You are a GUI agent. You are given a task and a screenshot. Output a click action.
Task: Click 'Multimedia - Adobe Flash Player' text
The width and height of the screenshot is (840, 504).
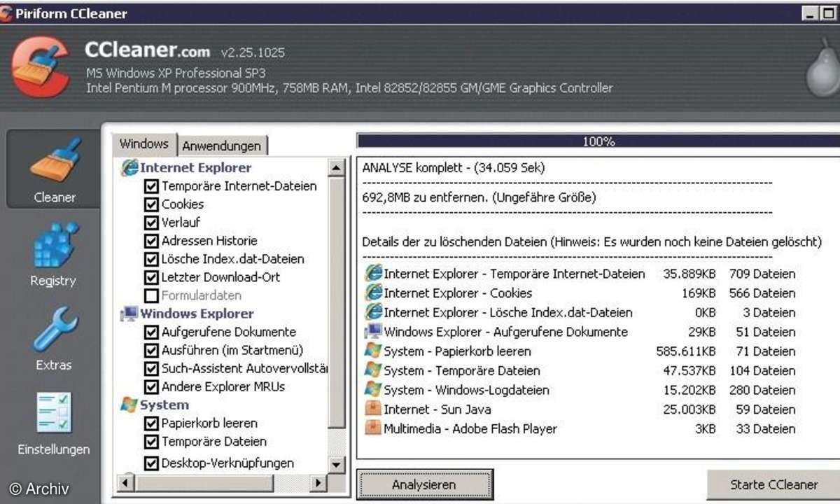(x=470, y=428)
